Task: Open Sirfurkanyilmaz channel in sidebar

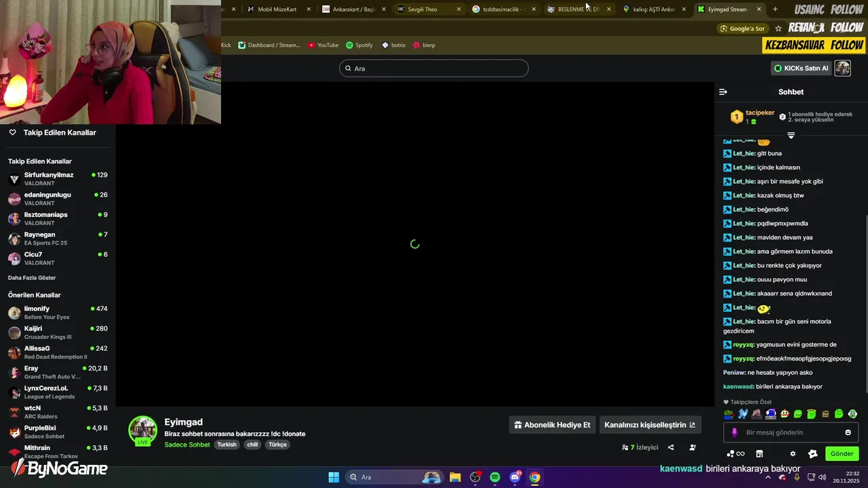Action: click(x=58, y=179)
